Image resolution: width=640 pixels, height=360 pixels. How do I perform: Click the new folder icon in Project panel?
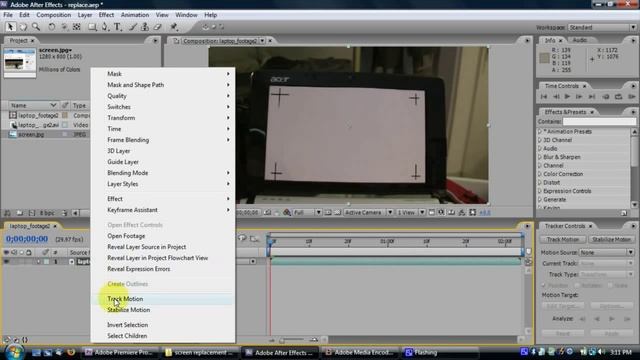pos(20,213)
